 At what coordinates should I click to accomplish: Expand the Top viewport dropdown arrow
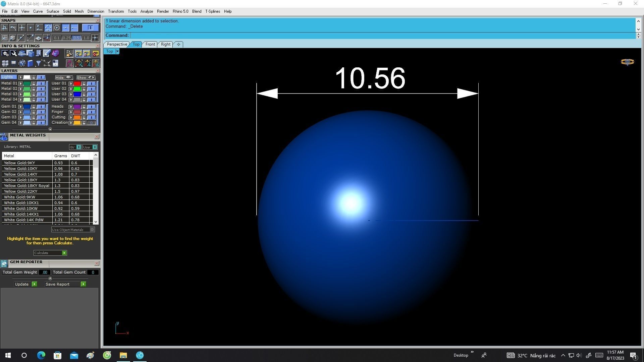point(117,51)
